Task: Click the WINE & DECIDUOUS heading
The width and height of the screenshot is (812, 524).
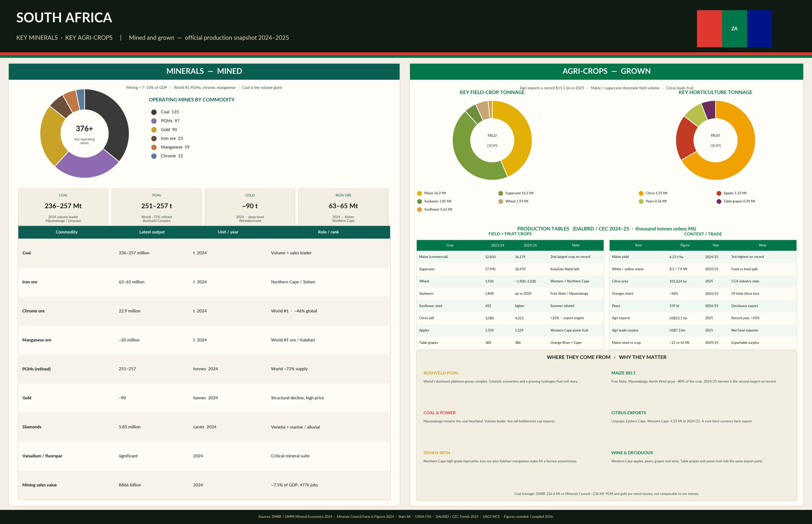Action: pyautogui.click(x=632, y=453)
